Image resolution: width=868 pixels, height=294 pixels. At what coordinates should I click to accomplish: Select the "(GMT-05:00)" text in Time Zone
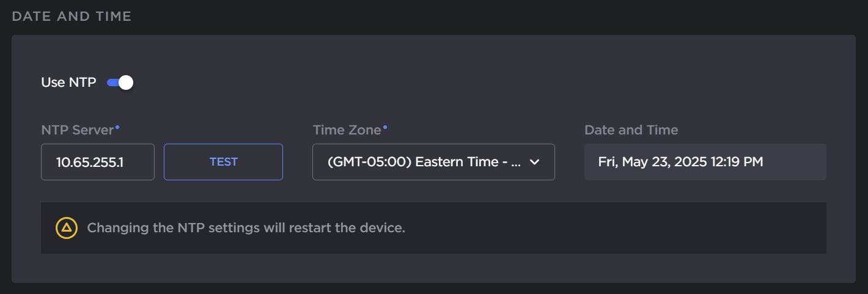pyautogui.click(x=369, y=162)
